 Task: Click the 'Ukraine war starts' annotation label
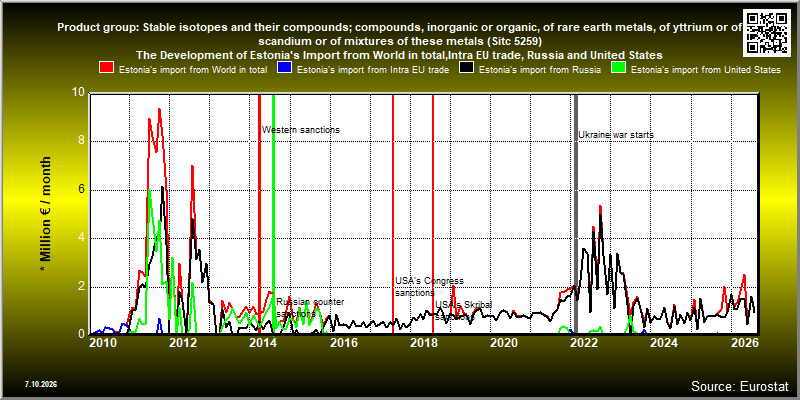[x=616, y=135]
